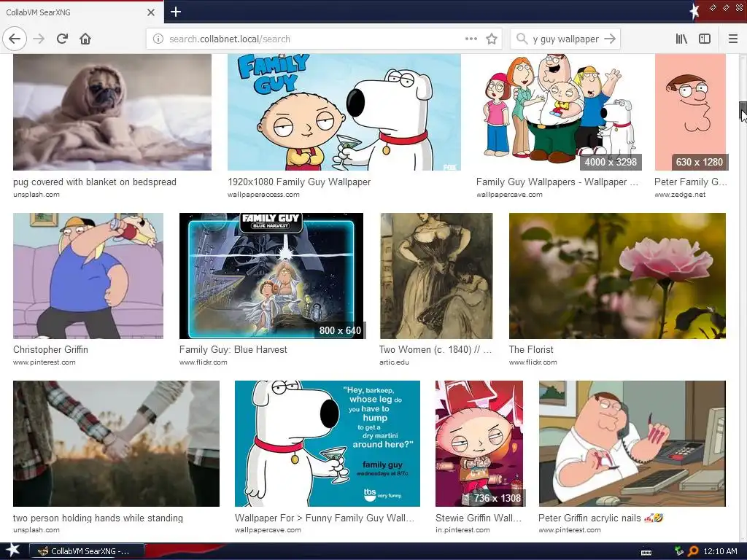
Task: Click the forward navigation arrow
Action: coord(39,39)
